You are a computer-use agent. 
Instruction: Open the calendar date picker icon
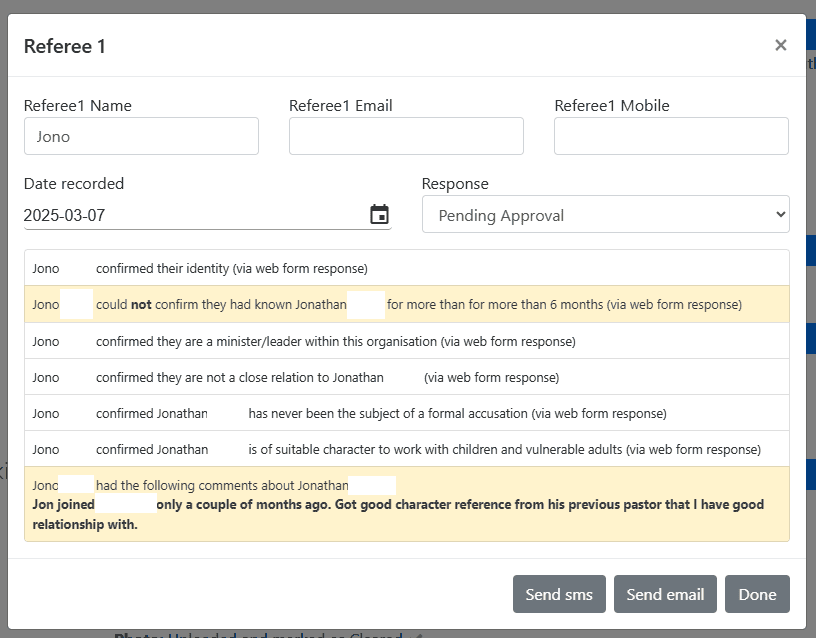[379, 215]
